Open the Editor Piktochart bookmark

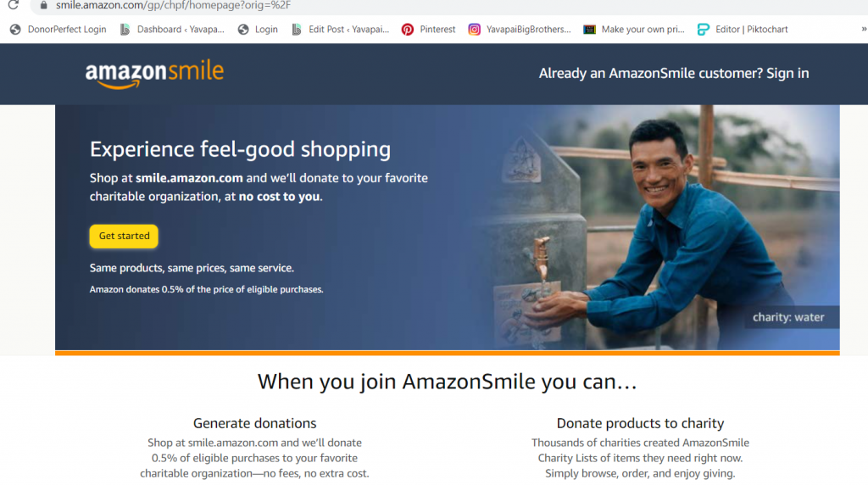[x=742, y=30]
